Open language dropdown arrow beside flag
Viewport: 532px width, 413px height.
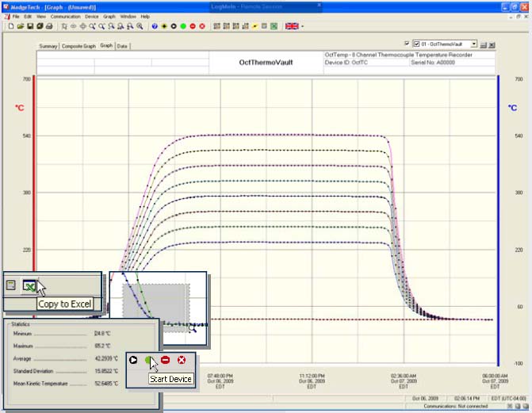pos(302,26)
